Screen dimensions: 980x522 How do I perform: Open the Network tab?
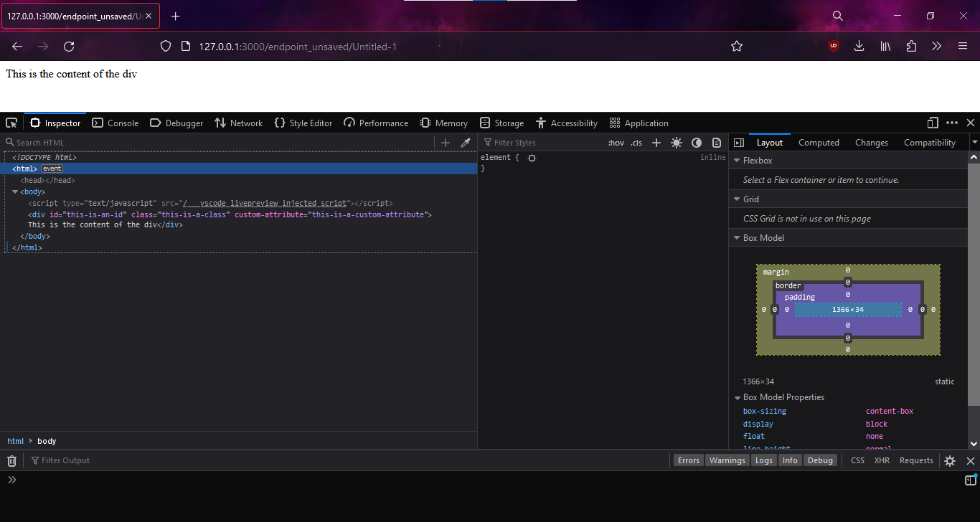pos(238,123)
